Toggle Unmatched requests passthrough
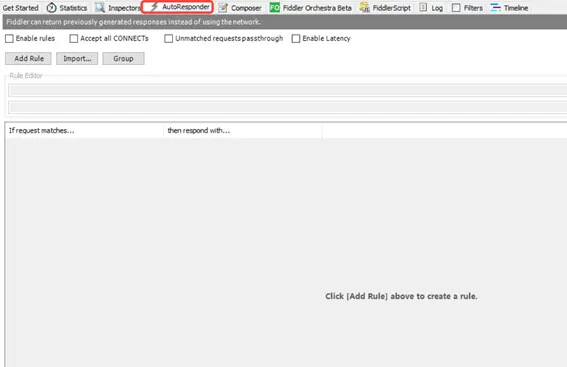Image resolution: width=567 pixels, height=367 pixels. pos(169,38)
